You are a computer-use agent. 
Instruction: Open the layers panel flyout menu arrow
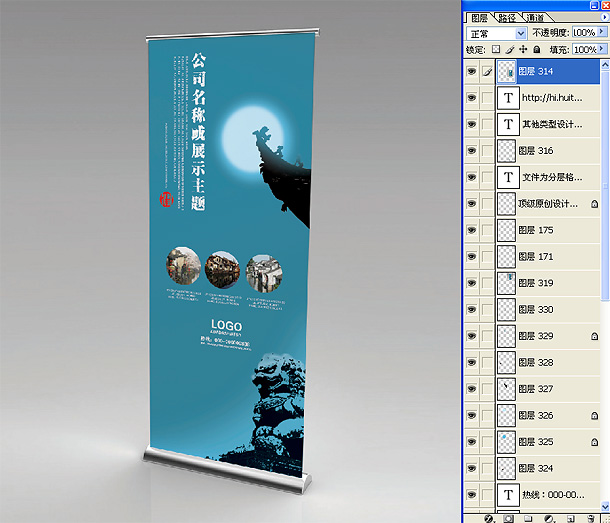605,17
